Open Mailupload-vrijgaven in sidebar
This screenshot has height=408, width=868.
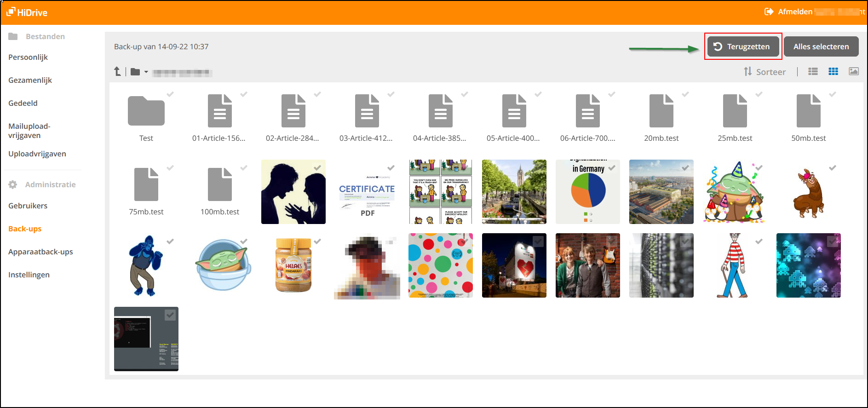click(x=29, y=131)
